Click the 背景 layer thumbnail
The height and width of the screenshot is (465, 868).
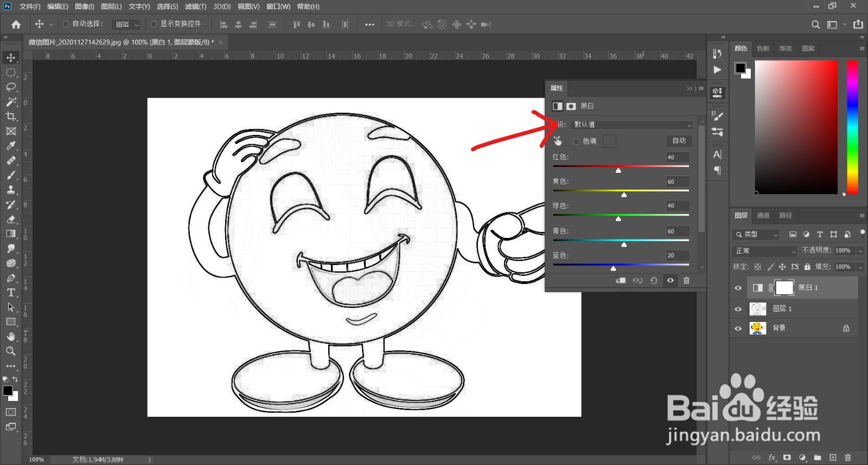[x=757, y=328]
